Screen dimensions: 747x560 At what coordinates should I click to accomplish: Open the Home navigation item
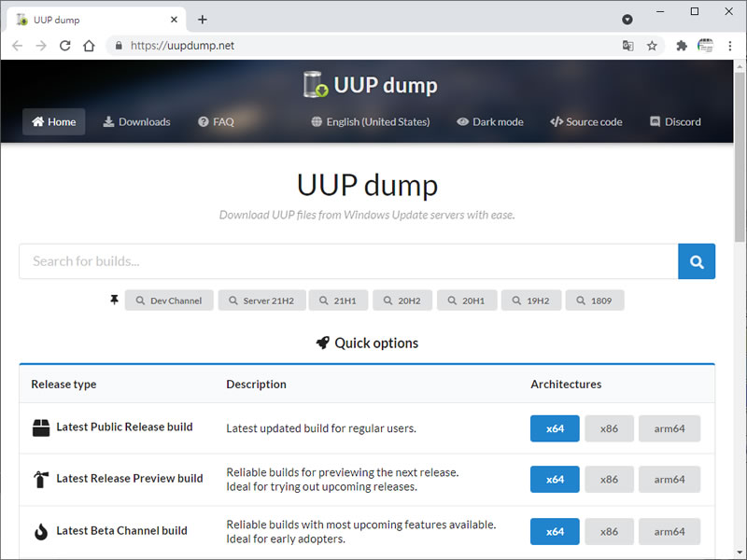54,122
